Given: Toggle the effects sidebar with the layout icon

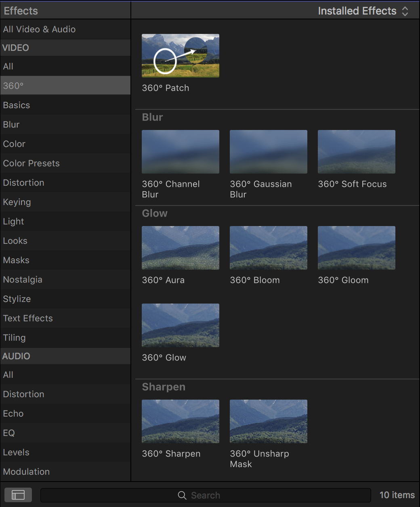Looking at the screenshot, I should (18, 495).
